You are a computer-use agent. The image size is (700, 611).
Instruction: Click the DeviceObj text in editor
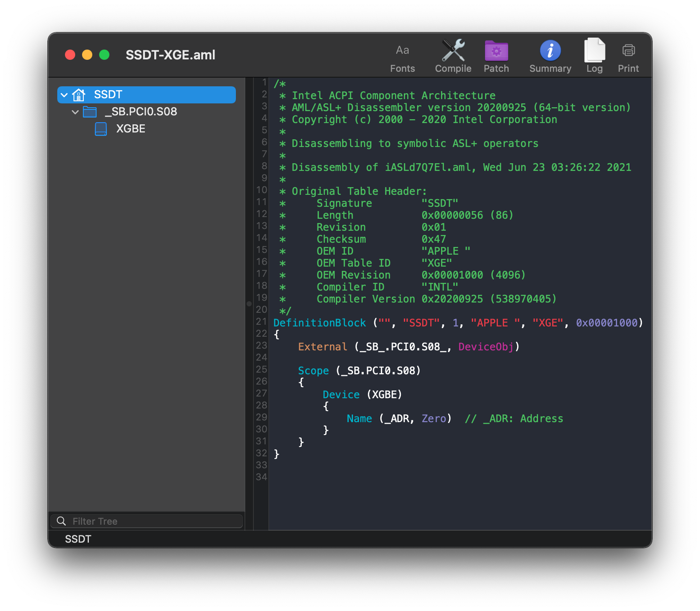(x=486, y=347)
